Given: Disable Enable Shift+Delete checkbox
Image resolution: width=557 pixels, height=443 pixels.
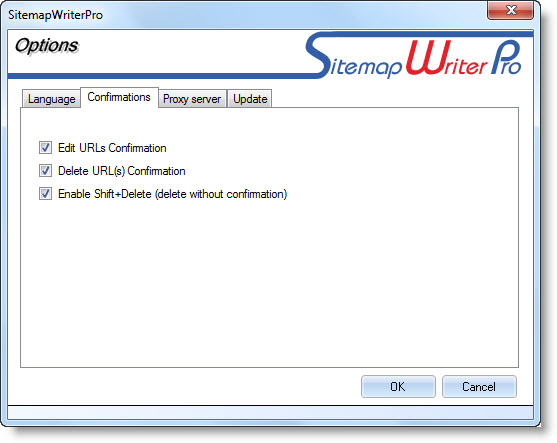Looking at the screenshot, I should point(45,194).
